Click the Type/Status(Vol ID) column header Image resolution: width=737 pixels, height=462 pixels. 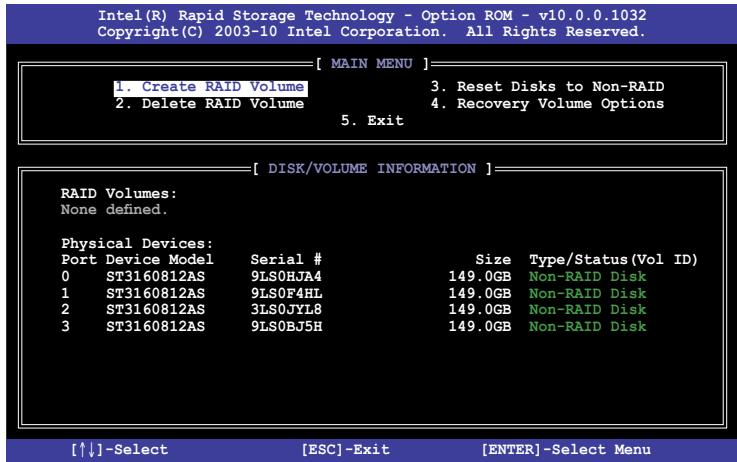[x=613, y=260]
